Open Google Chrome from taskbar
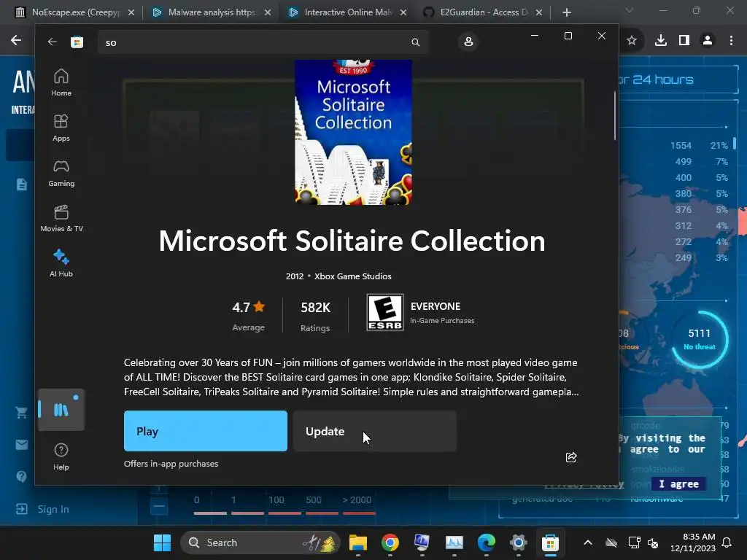 coord(390,542)
